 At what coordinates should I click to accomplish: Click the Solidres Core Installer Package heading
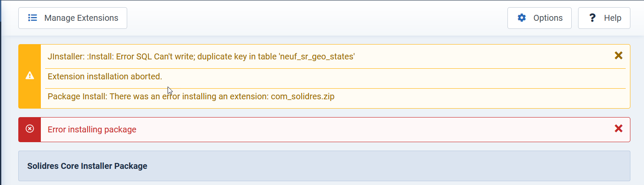point(87,166)
